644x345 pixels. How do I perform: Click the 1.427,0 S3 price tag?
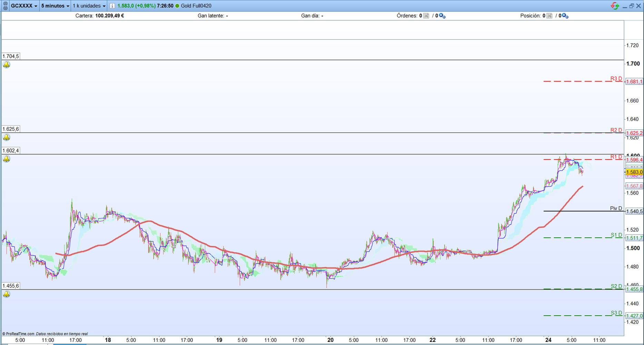click(x=634, y=316)
